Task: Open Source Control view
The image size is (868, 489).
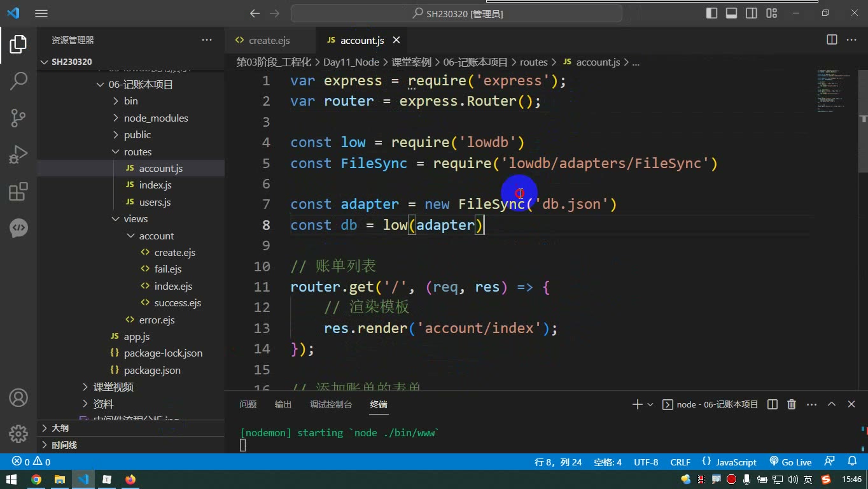Action: [x=18, y=117]
